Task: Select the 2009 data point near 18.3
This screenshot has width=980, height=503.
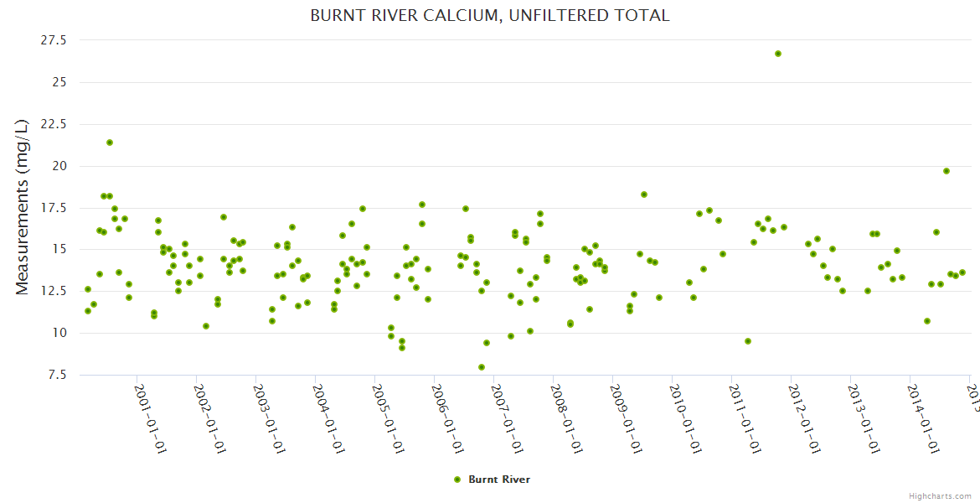Action: 644,194
